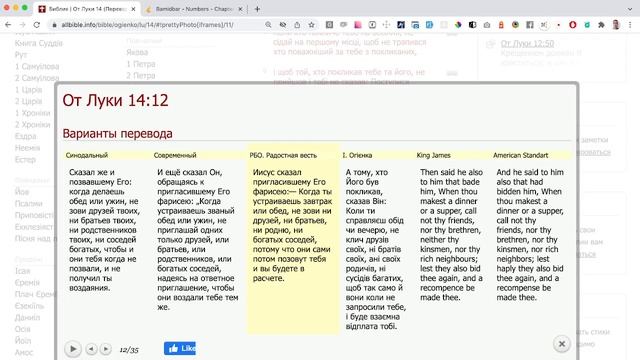Open Естер in the sidebar
This screenshot has height=360, width=640.
tap(25, 160)
